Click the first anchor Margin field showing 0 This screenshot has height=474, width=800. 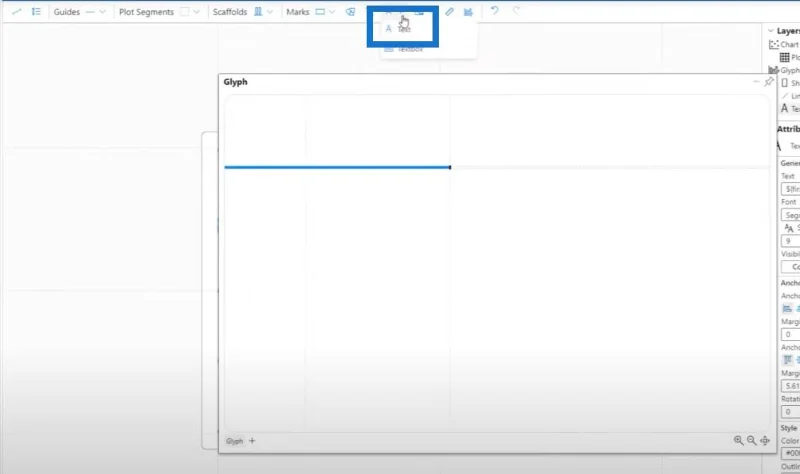tap(791, 334)
